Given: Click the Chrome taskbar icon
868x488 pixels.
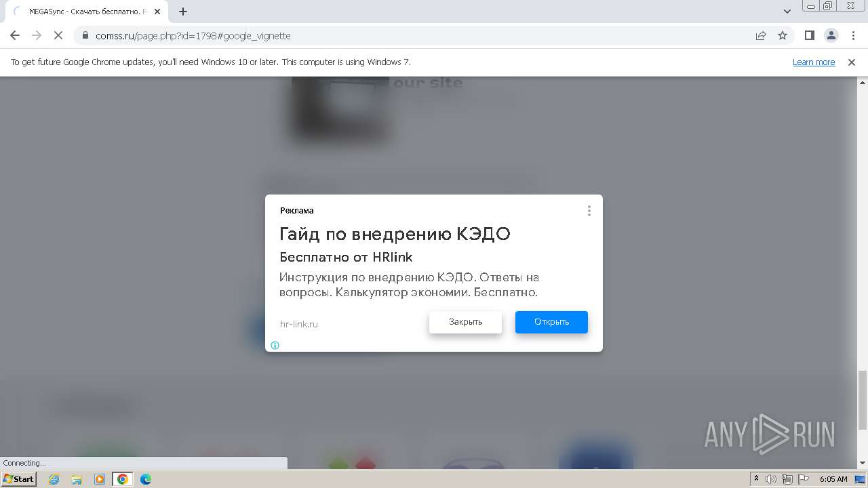Looking at the screenshot, I should click(123, 479).
